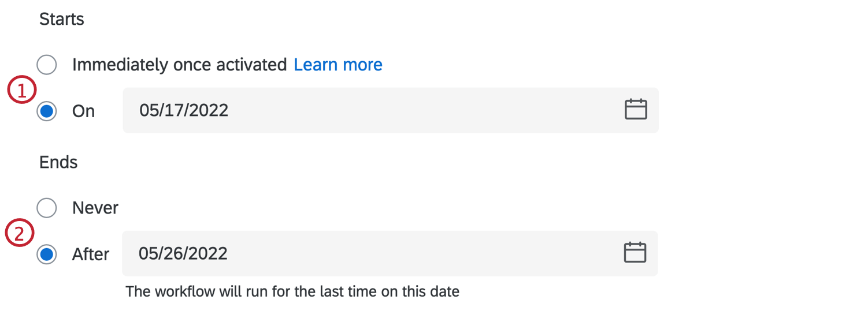Open the calendar picker for the end date
Screen dimensions: 868x322
pyautogui.click(x=635, y=253)
